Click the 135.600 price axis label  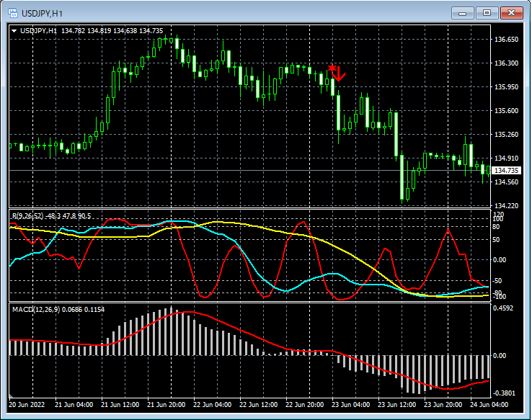click(507, 111)
